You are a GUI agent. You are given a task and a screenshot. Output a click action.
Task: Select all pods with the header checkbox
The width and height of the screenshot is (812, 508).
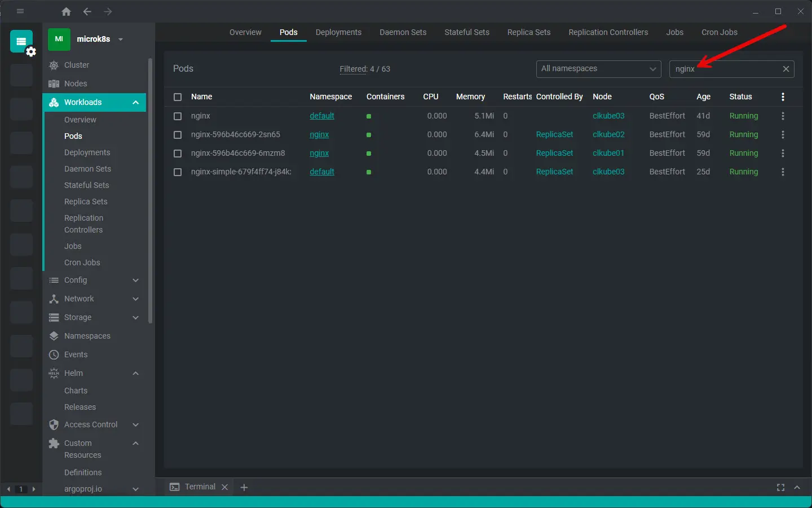click(178, 97)
